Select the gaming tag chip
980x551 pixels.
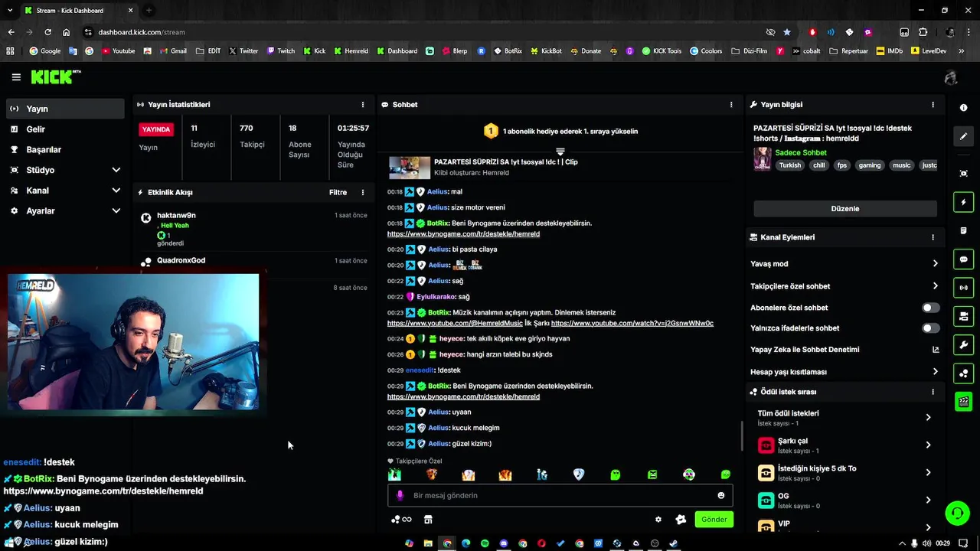[x=870, y=165]
